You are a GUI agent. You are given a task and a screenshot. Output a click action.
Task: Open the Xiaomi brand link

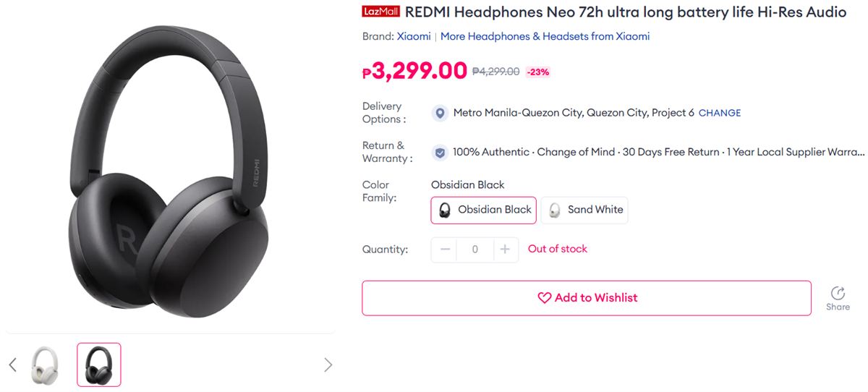(414, 36)
